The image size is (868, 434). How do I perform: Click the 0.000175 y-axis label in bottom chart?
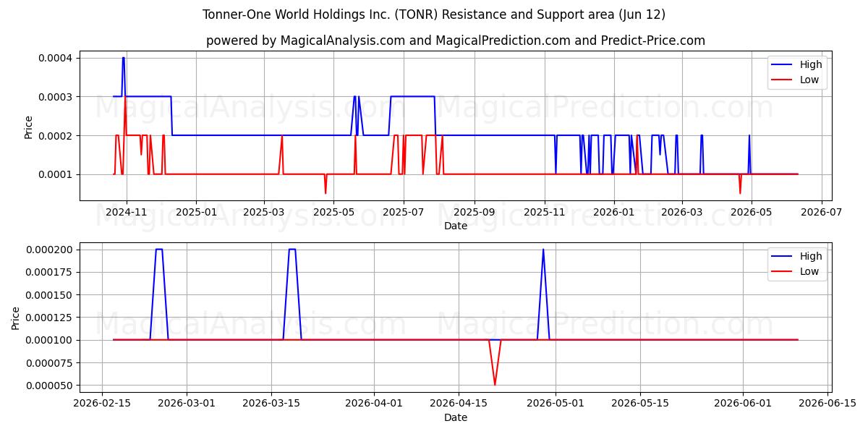point(48,272)
